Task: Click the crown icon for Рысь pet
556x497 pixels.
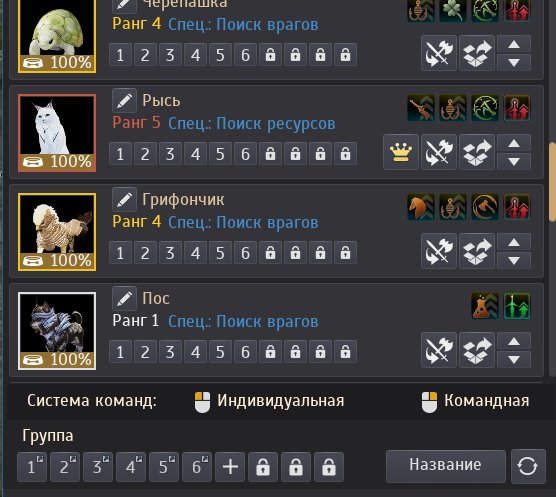Action: click(x=401, y=152)
